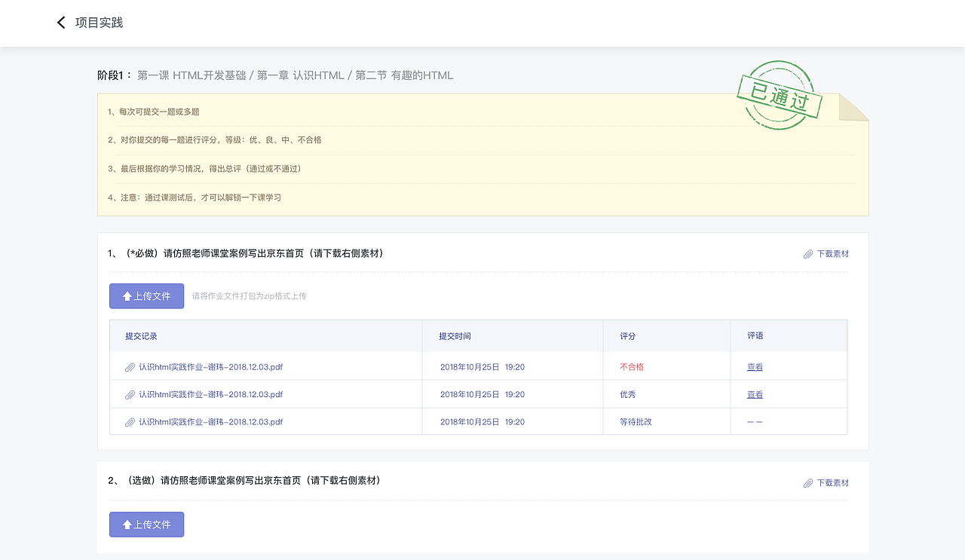Click the paperclip icon for question 2 下载素材
The width and height of the screenshot is (965, 560).
[808, 483]
